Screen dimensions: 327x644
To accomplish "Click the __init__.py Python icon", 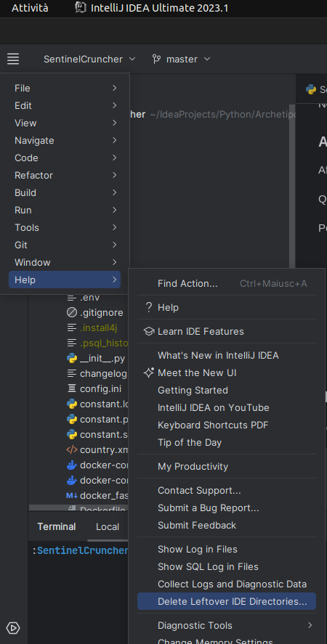I will click(72, 359).
